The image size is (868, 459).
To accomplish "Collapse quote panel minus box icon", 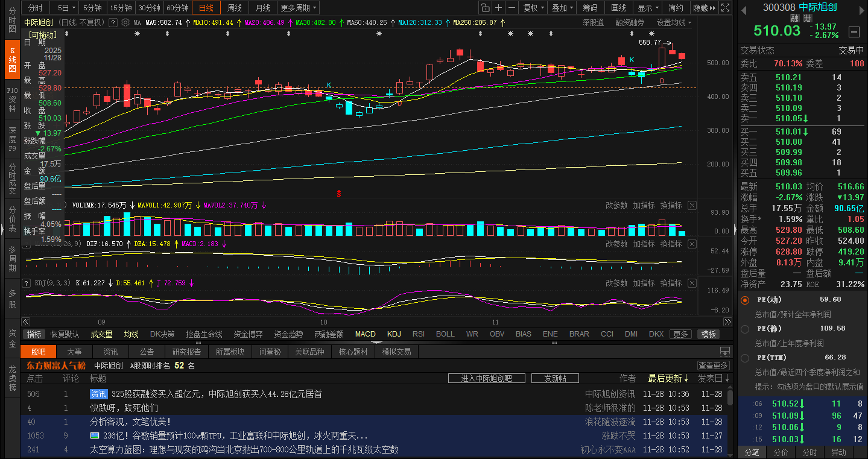I will [x=854, y=31].
